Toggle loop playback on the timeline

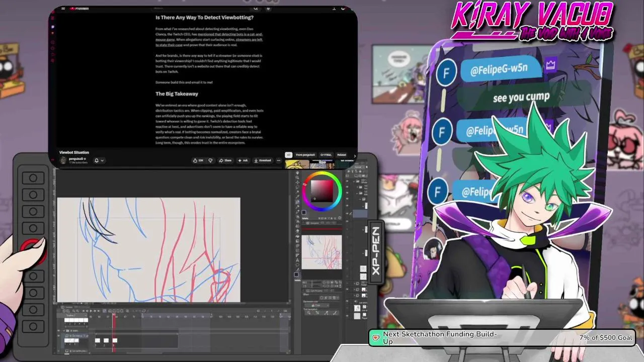[104, 311]
